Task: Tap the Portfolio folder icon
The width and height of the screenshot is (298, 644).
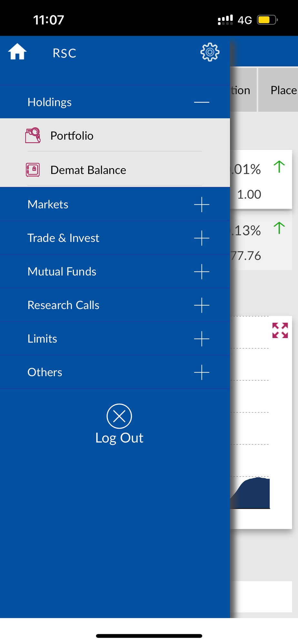Action: [33, 135]
